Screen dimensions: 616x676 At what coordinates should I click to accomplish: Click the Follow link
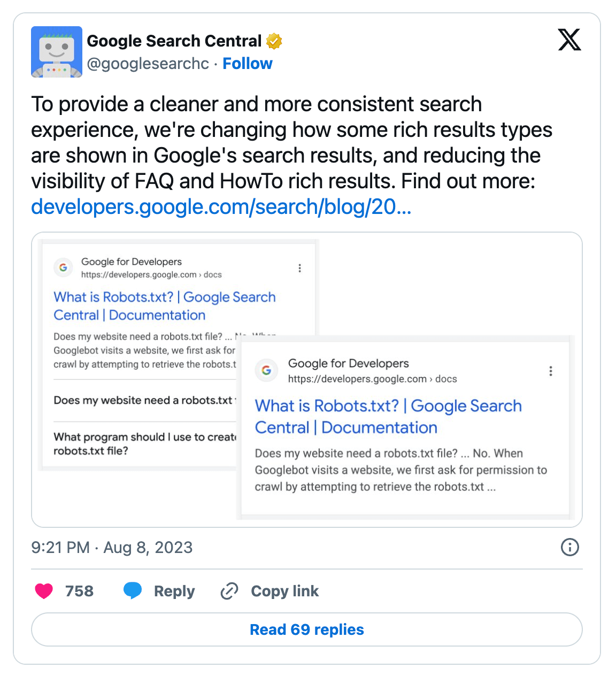[247, 64]
